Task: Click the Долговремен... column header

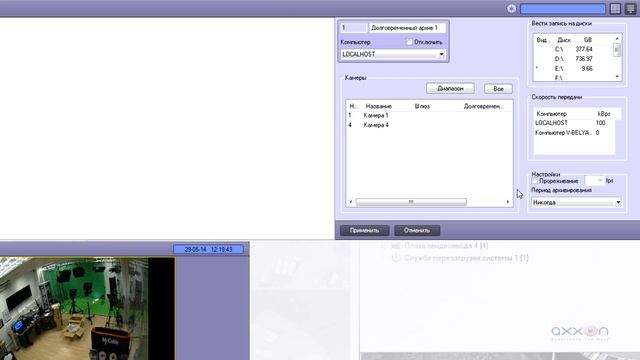Action: (484, 106)
